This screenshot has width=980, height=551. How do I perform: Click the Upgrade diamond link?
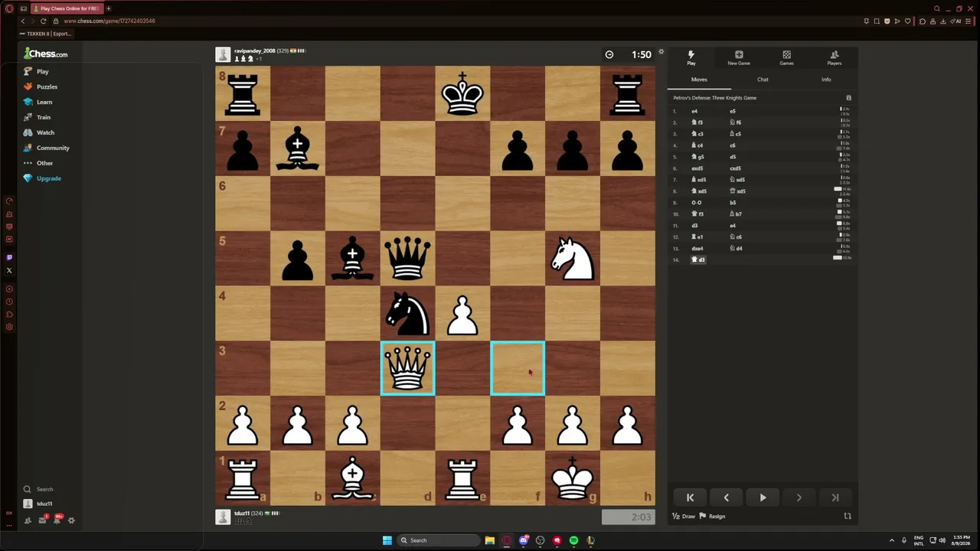pyautogui.click(x=42, y=178)
